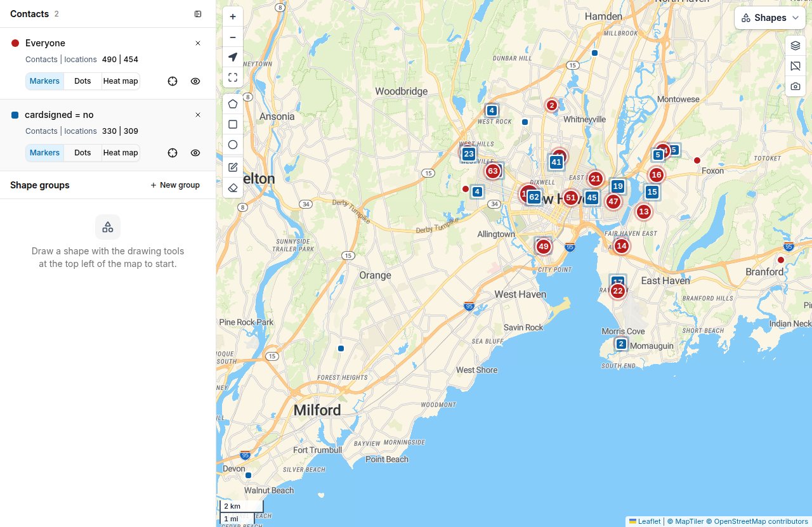
Task: Switch cardsigned = no layer to Heat map
Action: 121,153
